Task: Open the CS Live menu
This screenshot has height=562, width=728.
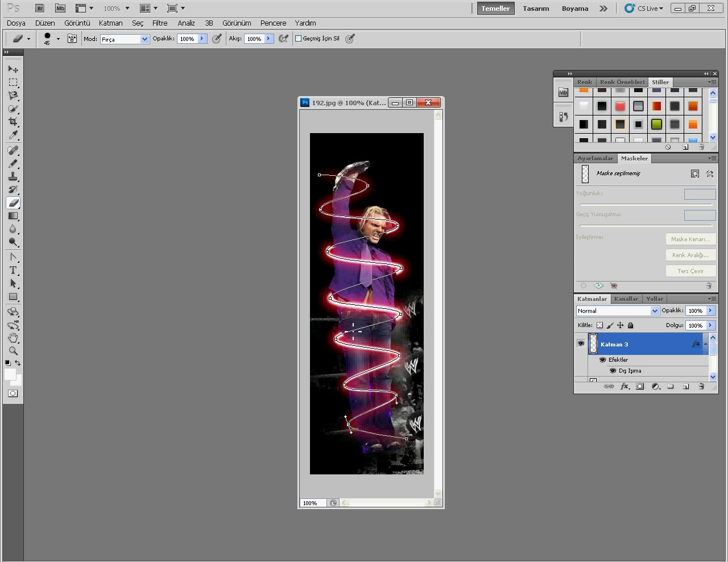Action: point(644,9)
